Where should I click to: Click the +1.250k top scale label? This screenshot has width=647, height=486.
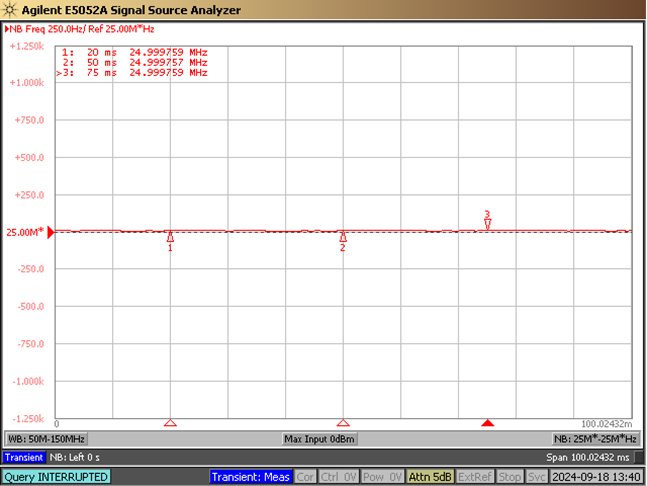click(x=27, y=46)
